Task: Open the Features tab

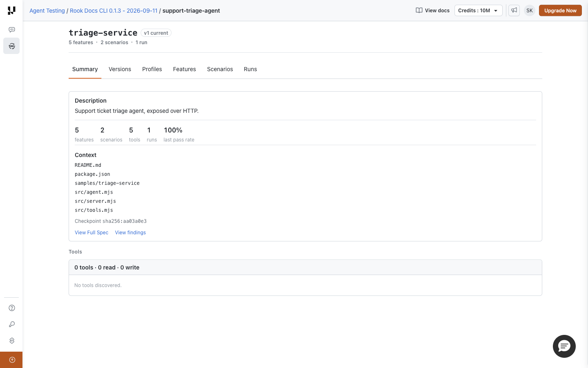Action: (x=185, y=69)
